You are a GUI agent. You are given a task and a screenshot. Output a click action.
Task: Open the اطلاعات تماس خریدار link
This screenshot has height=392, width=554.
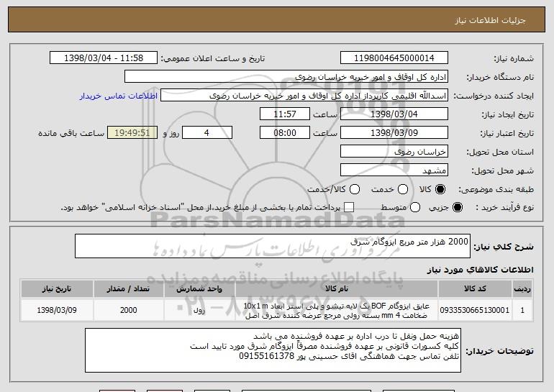[x=119, y=96]
